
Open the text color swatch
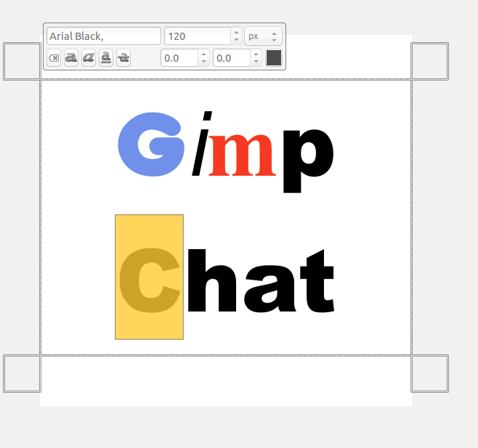click(x=274, y=58)
